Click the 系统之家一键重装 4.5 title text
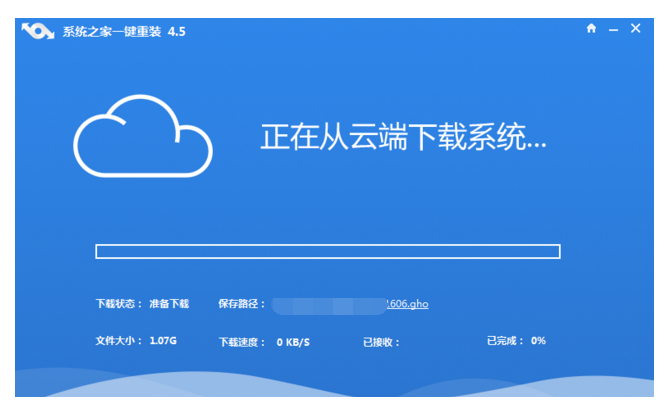The width and height of the screenshot is (672, 412). tap(123, 31)
